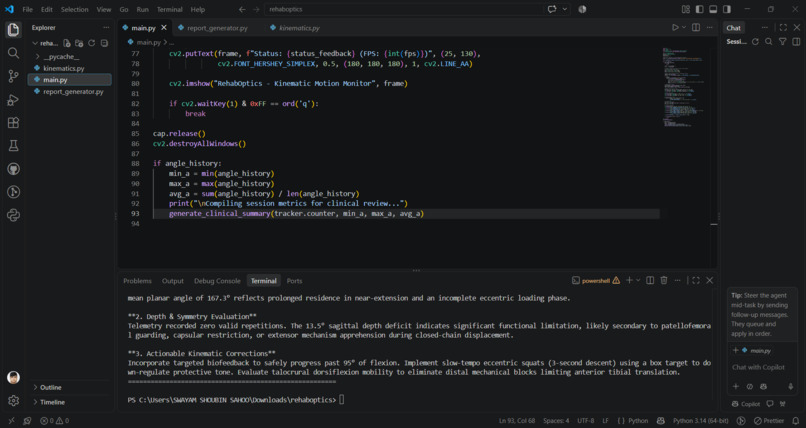Image resolution: width=806 pixels, height=428 pixels.
Task: Open the Source Control view
Action: (13, 76)
